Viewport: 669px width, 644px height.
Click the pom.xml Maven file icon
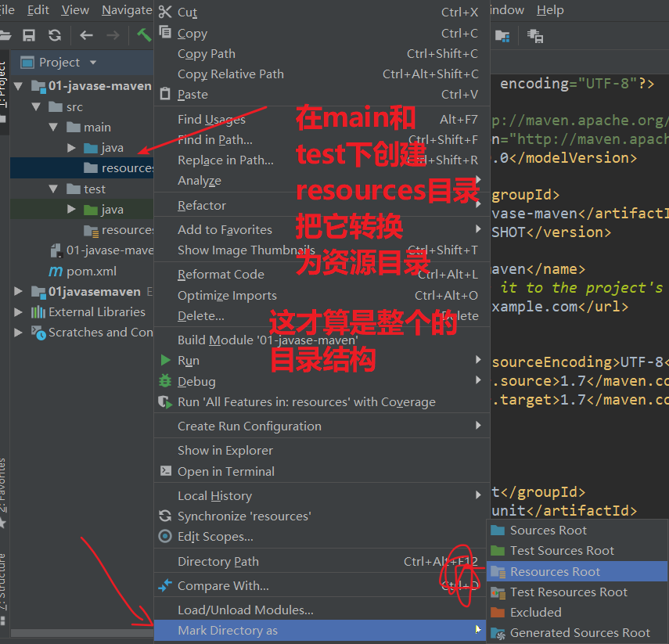[56, 271]
